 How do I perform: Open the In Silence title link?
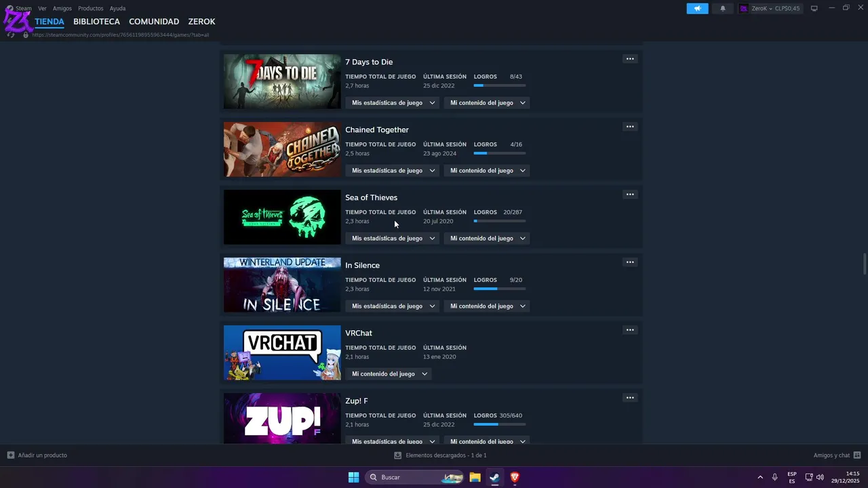(x=362, y=265)
